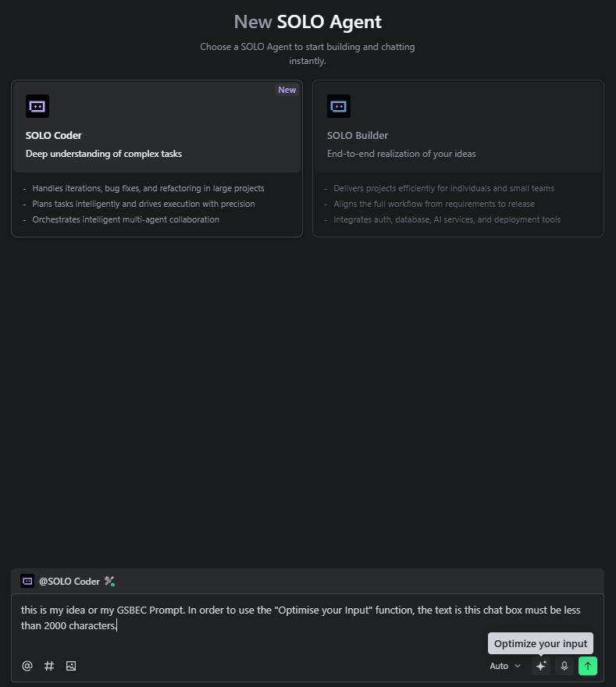Click the New badge on SOLO Coder card
Screen dimensions: 616x687
click(x=287, y=90)
